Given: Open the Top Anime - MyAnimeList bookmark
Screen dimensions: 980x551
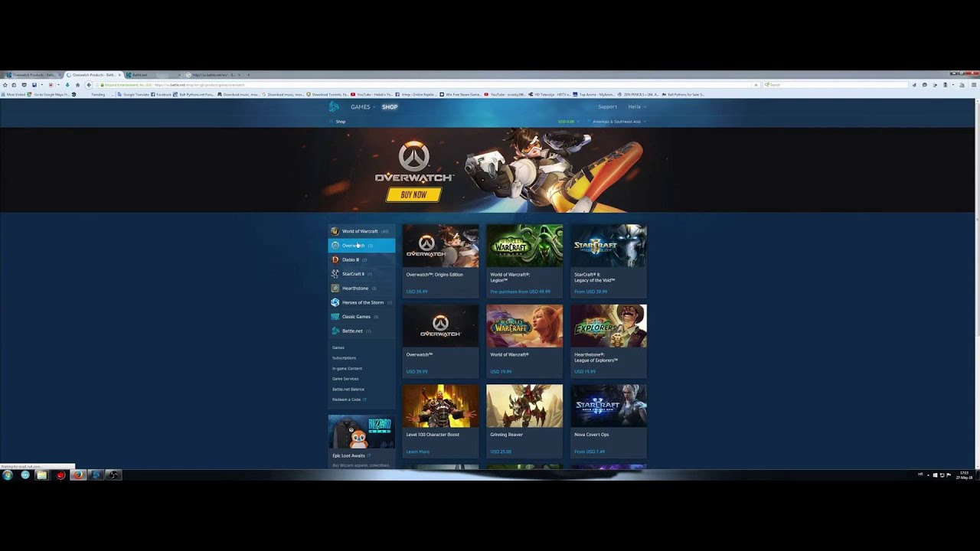Looking at the screenshot, I should click(594, 95).
